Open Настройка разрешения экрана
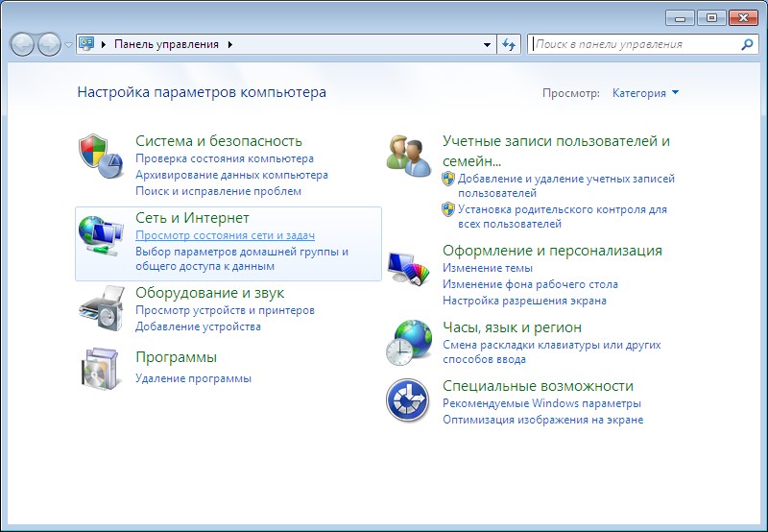 click(524, 301)
